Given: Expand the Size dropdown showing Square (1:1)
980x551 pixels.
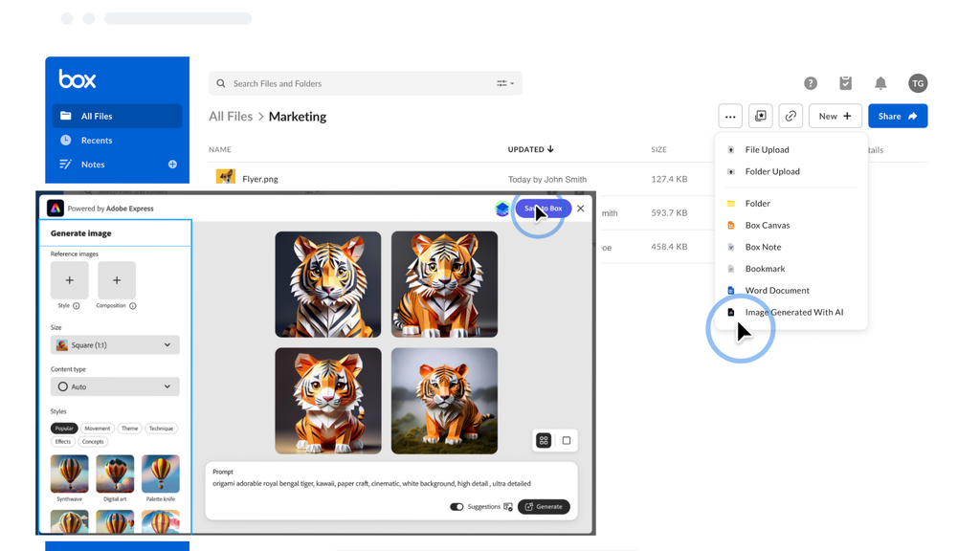Looking at the screenshot, I should (115, 345).
